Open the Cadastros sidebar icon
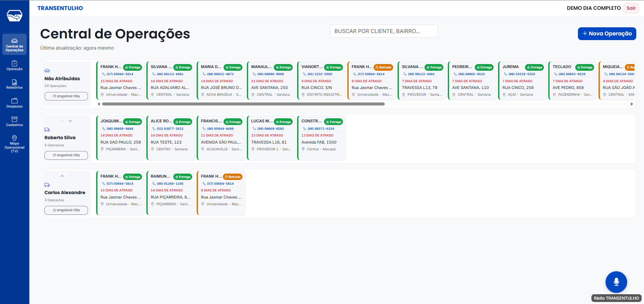The image size is (644, 304). 14,122
